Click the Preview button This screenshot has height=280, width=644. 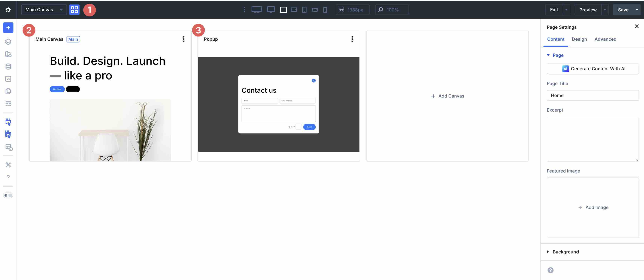[x=588, y=10]
